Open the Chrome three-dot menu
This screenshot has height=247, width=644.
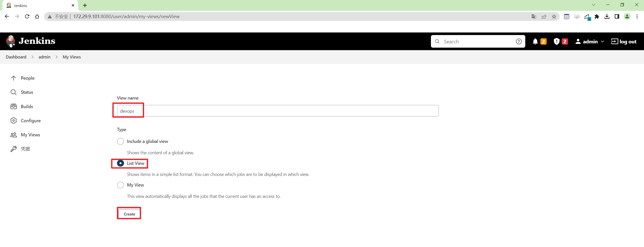637,17
